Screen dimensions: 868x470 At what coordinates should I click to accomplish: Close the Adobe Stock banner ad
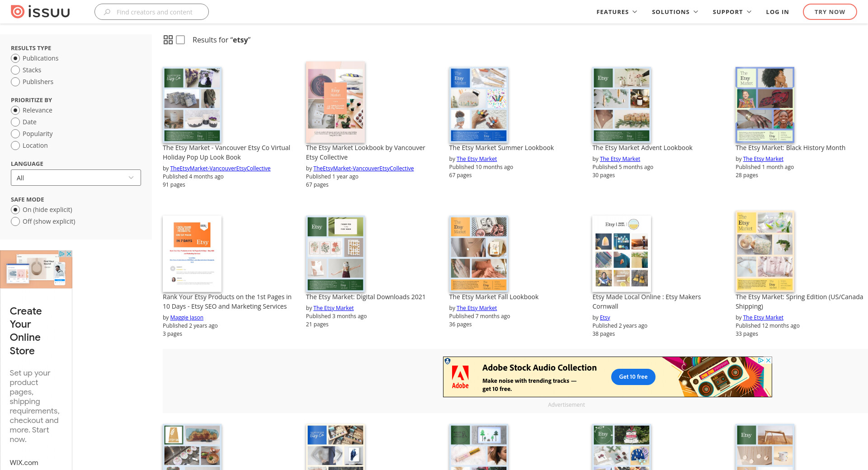pyautogui.click(x=768, y=361)
